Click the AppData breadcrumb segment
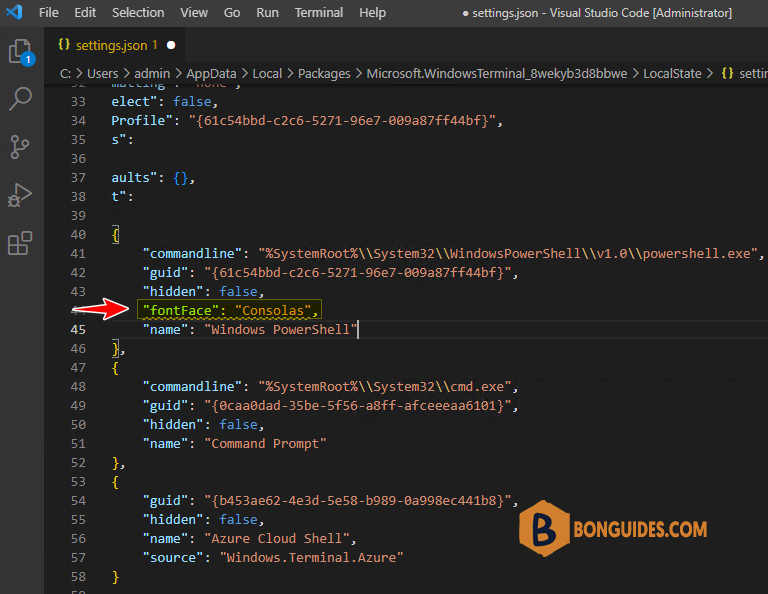Image resolution: width=768 pixels, height=594 pixels. (211, 74)
